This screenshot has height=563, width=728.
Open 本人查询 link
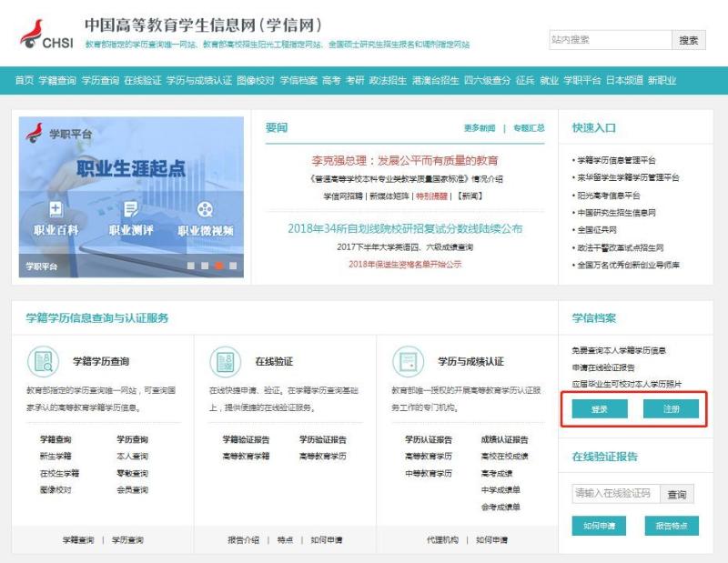tap(132, 457)
